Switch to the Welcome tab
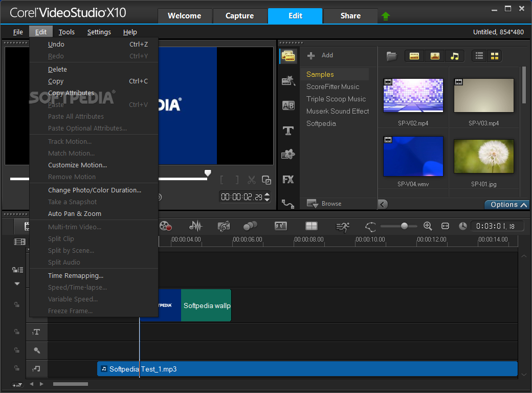The image size is (532, 393). point(185,16)
